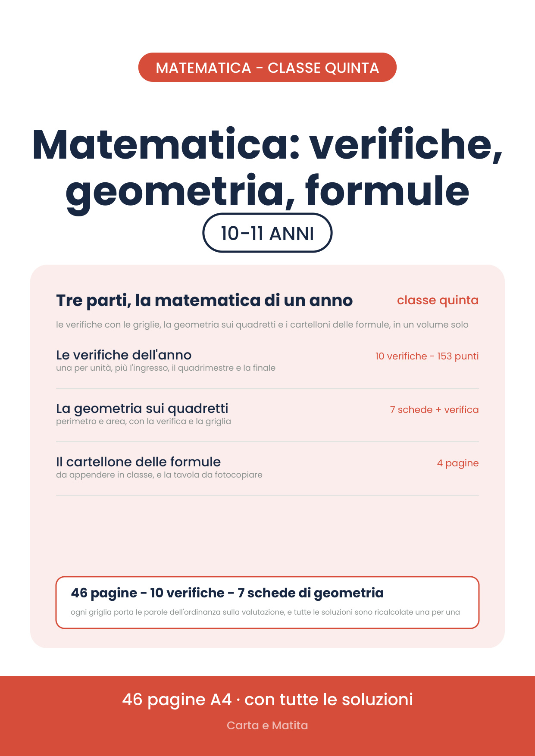Click the Carta e Matita brand name
This screenshot has width=535, height=756.
tap(267, 725)
